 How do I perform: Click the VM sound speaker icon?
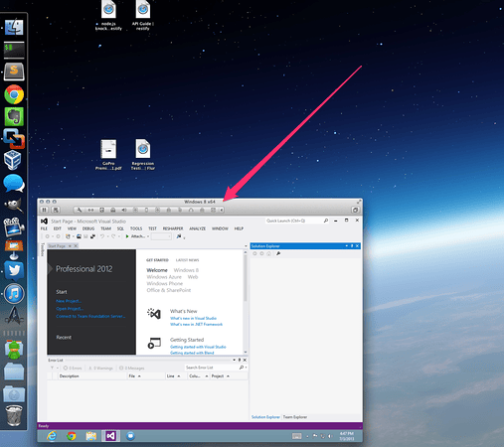tap(124, 210)
